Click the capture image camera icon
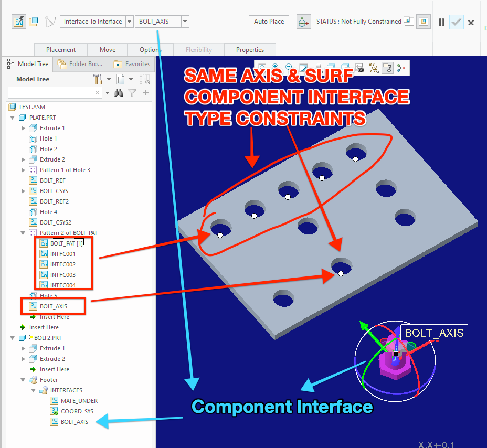Image resolution: width=487 pixels, height=448 pixels. 359,67
